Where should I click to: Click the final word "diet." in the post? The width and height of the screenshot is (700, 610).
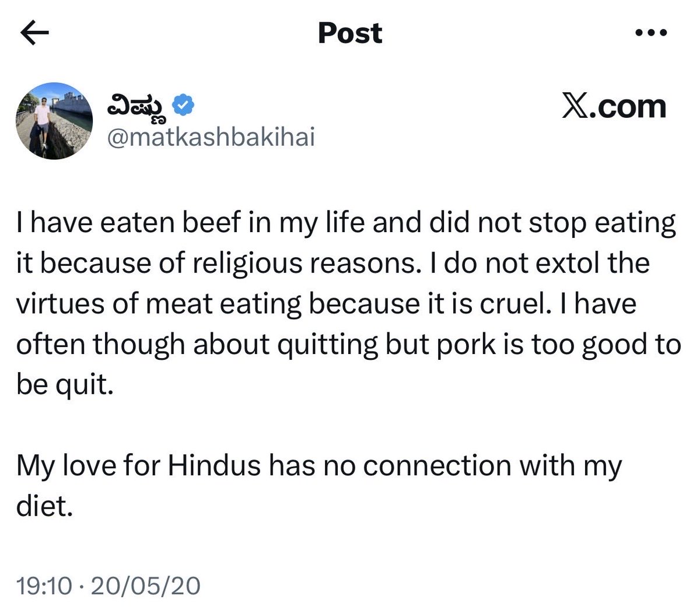(x=44, y=506)
